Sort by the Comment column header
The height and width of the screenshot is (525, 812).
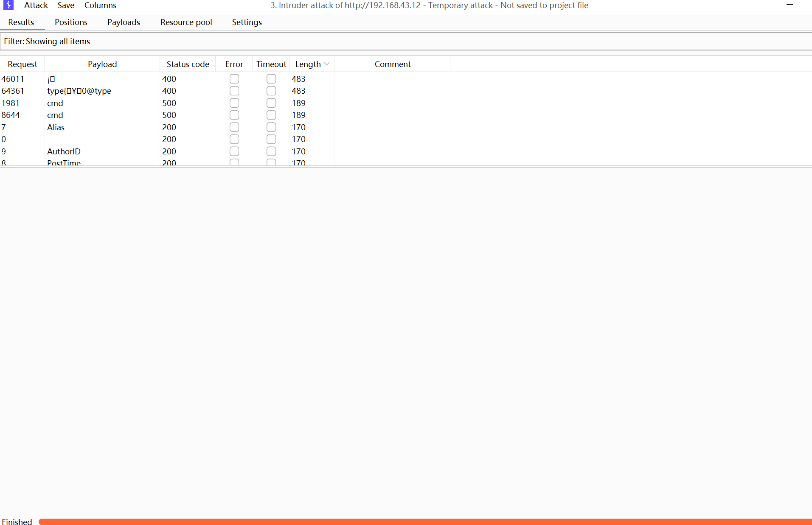pos(393,64)
